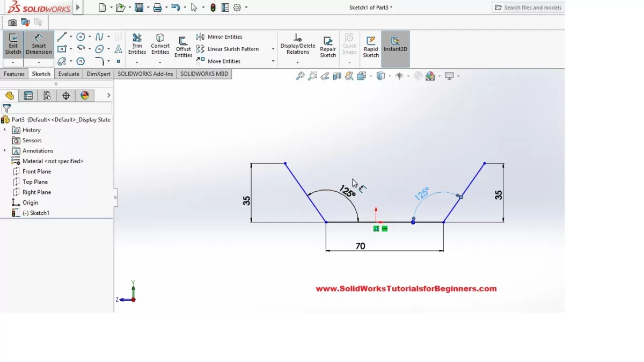This screenshot has width=644, height=362.
Task: Select the Text sketch tool
Action: (x=119, y=49)
